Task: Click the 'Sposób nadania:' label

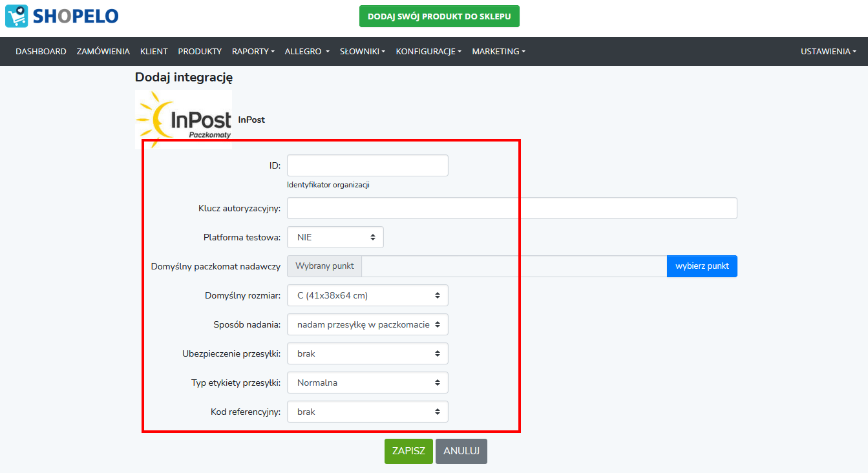Action: pyautogui.click(x=247, y=324)
